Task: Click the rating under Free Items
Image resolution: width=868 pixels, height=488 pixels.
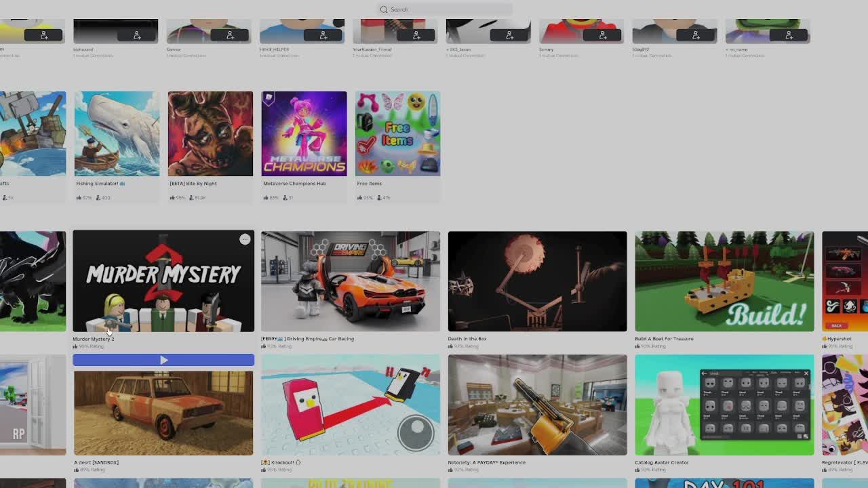Action: pos(366,198)
